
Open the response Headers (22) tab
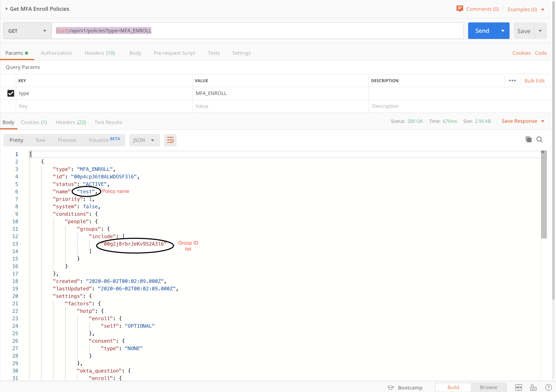pos(71,122)
